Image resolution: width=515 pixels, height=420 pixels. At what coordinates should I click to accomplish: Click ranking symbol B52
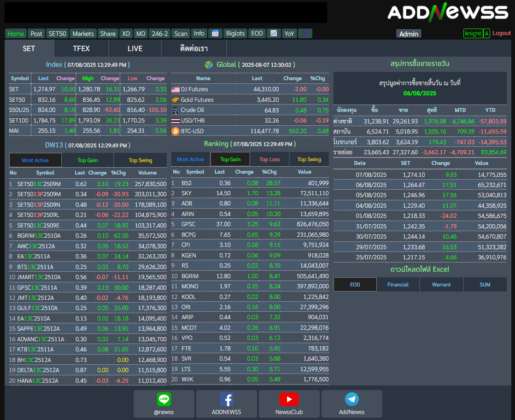(x=186, y=183)
